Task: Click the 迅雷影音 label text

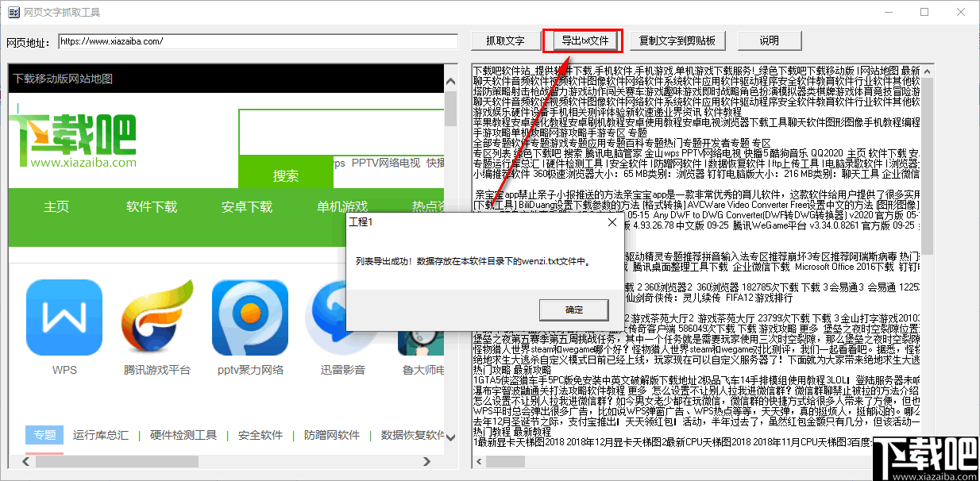Action: click(x=343, y=370)
